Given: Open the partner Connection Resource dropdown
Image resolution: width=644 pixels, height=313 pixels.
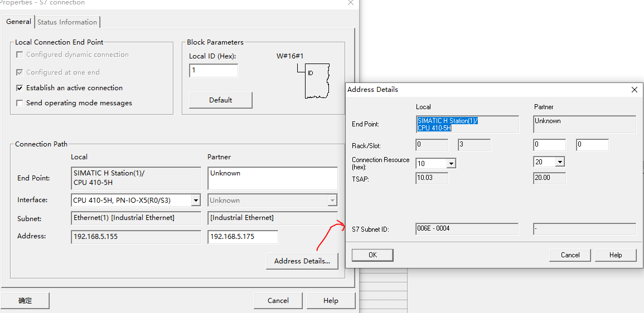Looking at the screenshot, I should (x=560, y=162).
